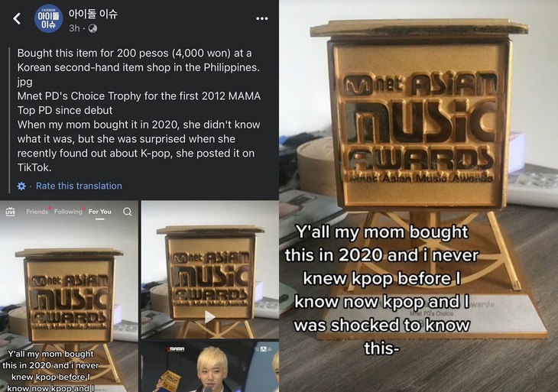This screenshot has height=392, width=558.
Task: Open the TikTok trophy caption thumbnail
Action: [69, 296]
